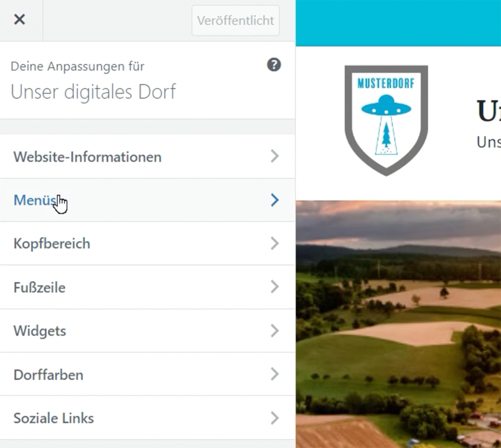Click the chevron arrow beside Website-Informationen
The height and width of the screenshot is (448, 501).
point(274,156)
